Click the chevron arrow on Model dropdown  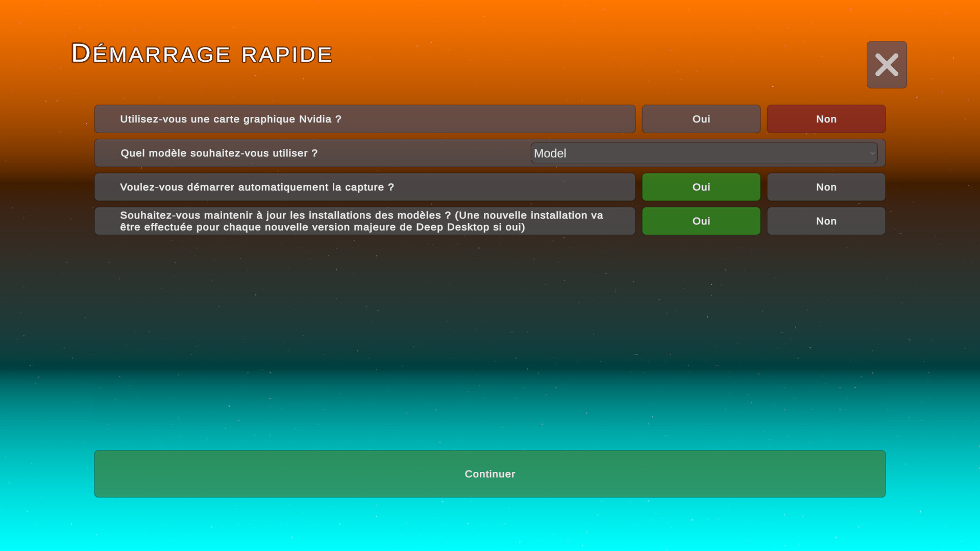(872, 153)
